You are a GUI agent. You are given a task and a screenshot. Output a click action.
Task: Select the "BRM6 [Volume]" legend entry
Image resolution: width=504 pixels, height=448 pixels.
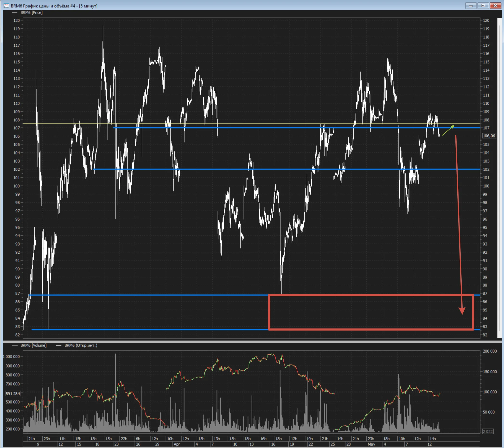[33, 345]
